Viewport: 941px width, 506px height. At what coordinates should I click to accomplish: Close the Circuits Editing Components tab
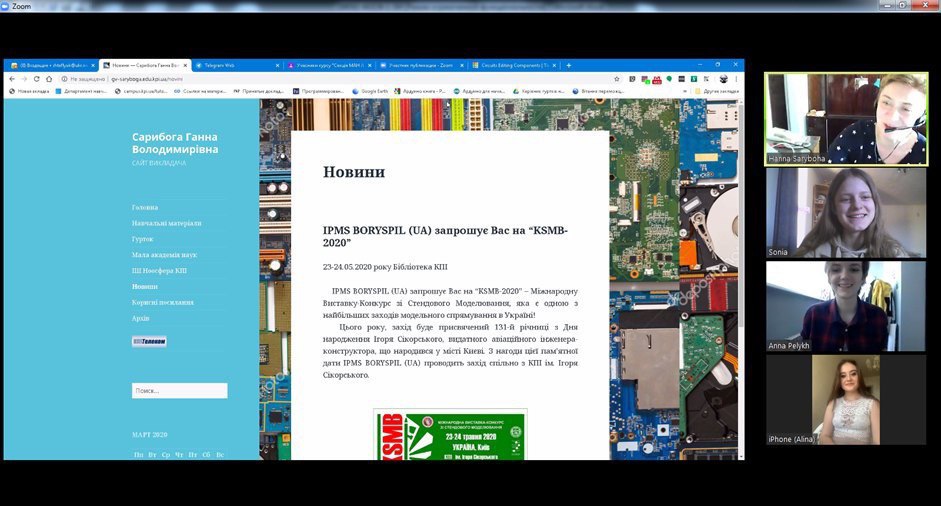point(555,65)
